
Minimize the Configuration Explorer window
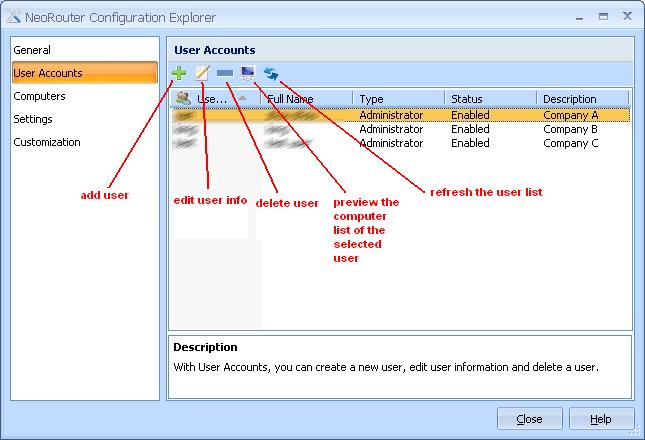click(x=580, y=18)
